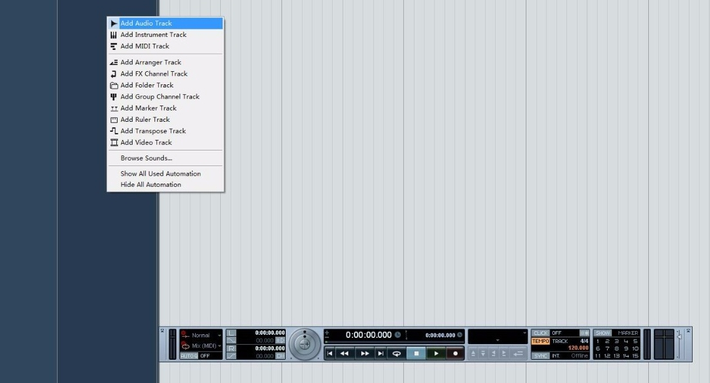
Task: Click the right locator time value
Action: [270, 348]
